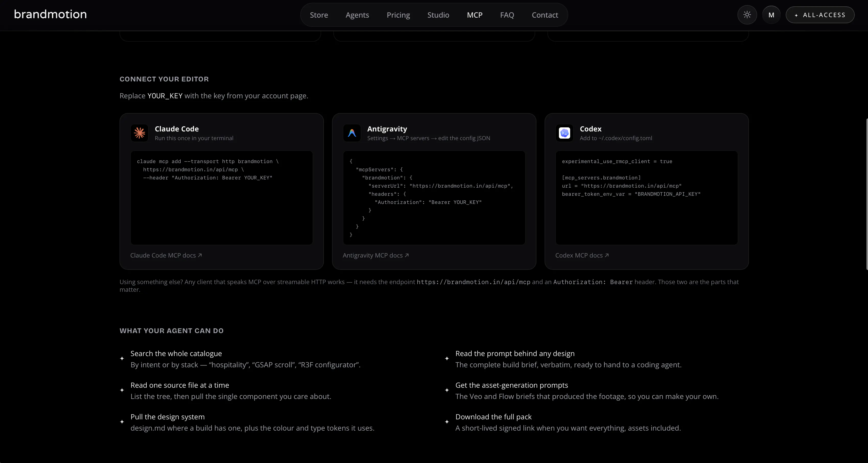
Task: Click the Codex logo icon
Action: 564,133
